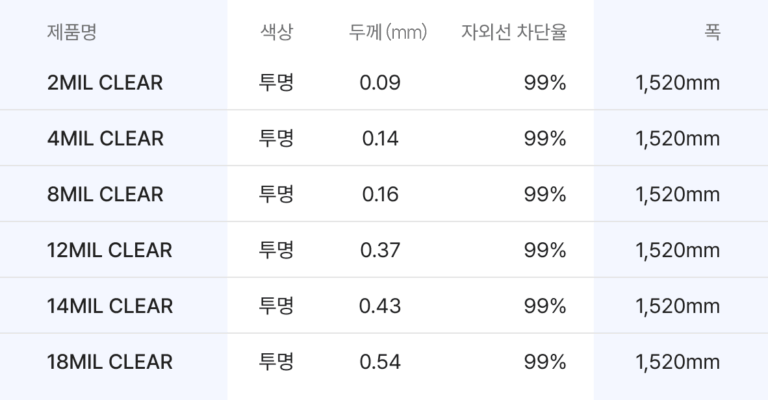Screen dimensions: 768x400
Task: Select the 2MIL CLEAR product name
Action: point(105,83)
